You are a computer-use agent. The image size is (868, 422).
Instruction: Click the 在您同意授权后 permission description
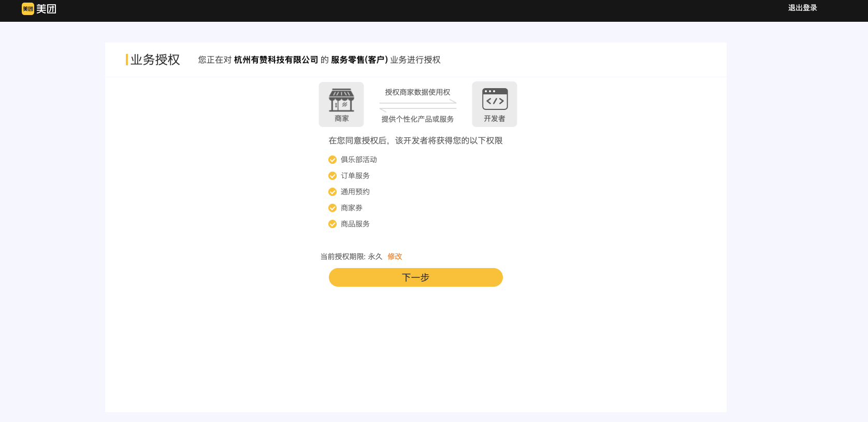tap(415, 140)
